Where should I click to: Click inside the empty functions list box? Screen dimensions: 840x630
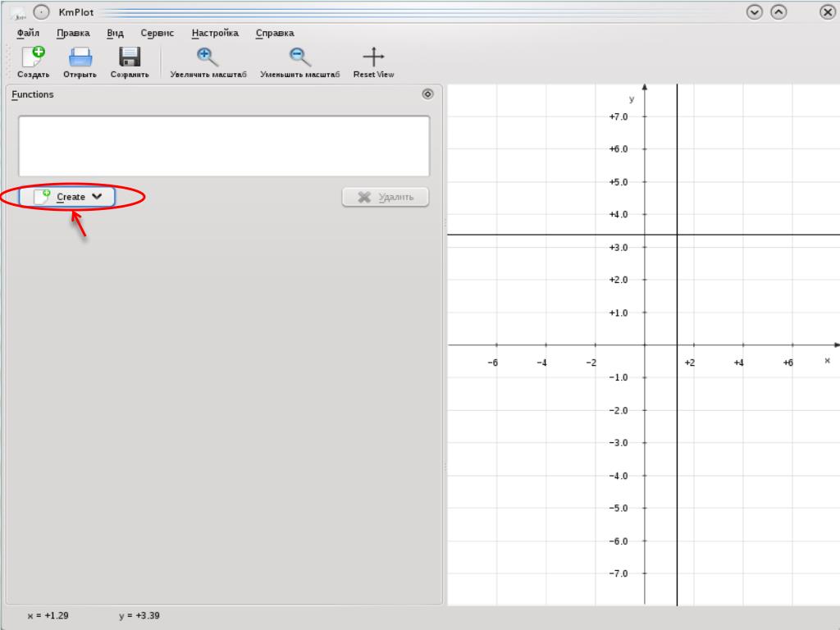click(224, 146)
